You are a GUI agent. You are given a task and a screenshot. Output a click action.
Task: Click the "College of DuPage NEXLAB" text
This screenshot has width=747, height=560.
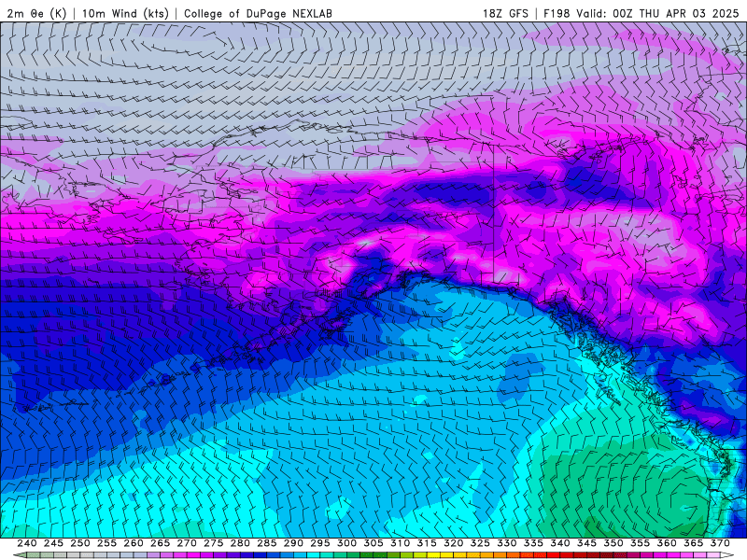258,13
